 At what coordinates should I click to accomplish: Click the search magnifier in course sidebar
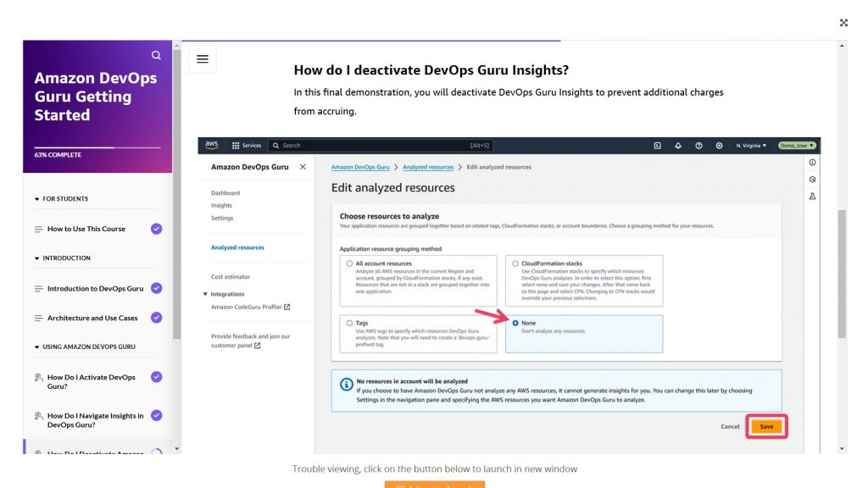pyautogui.click(x=156, y=54)
